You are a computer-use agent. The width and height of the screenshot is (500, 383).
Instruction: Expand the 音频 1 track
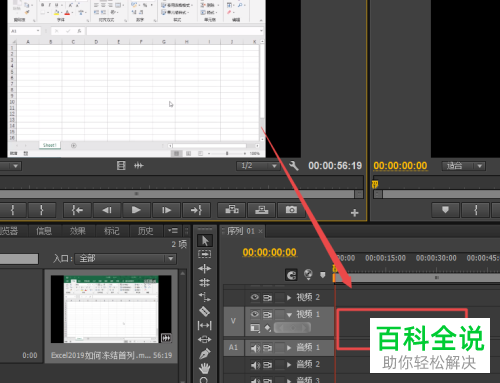pyautogui.click(x=289, y=348)
